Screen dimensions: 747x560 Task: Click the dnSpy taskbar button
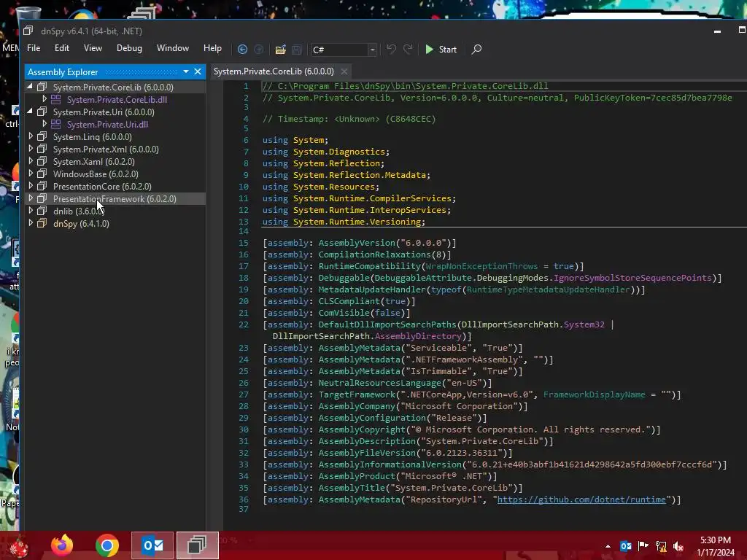[197, 545]
